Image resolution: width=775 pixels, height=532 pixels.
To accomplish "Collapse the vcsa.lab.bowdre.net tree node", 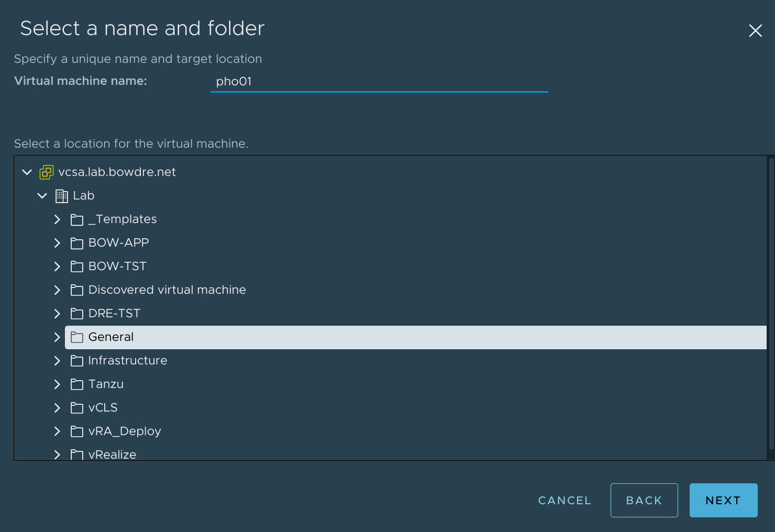I will click(27, 172).
